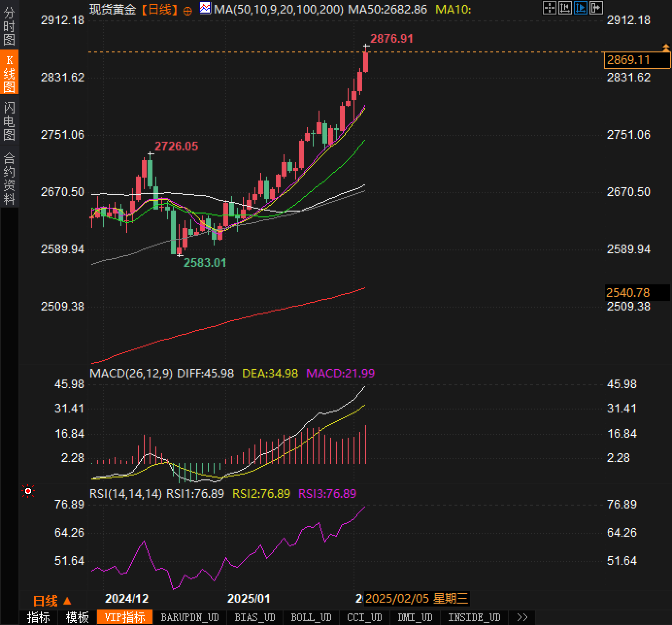Click the MACD(26,12,9) indicator label
The width and height of the screenshot is (672, 625).
coord(131,373)
